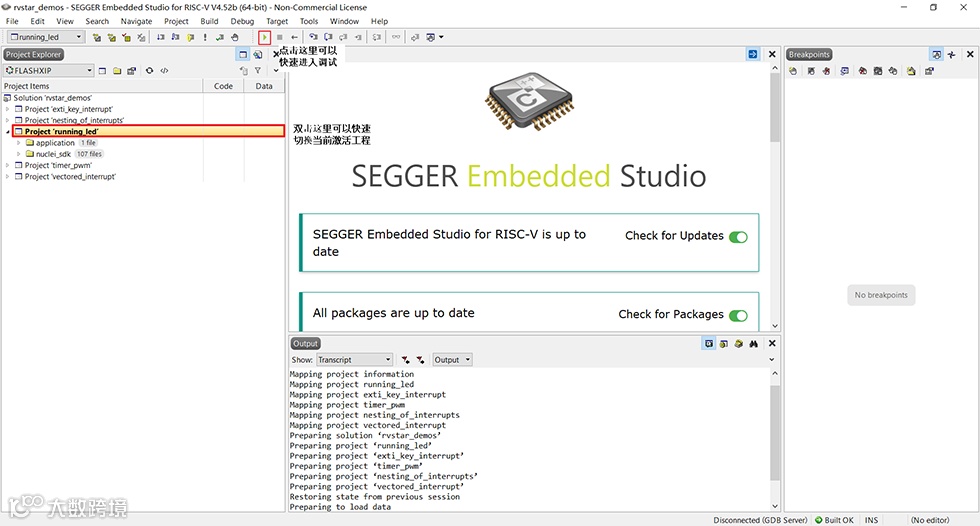
Task: Click Output panel scroll-down arrow
Action: (x=775, y=506)
